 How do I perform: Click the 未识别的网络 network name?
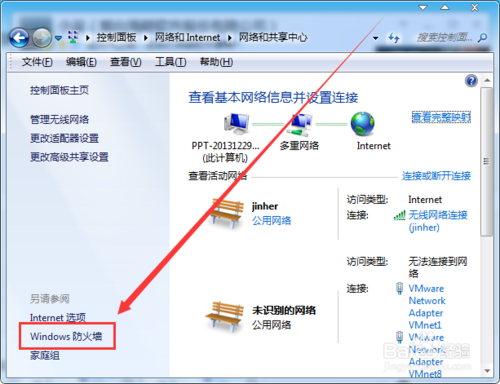pos(284,310)
